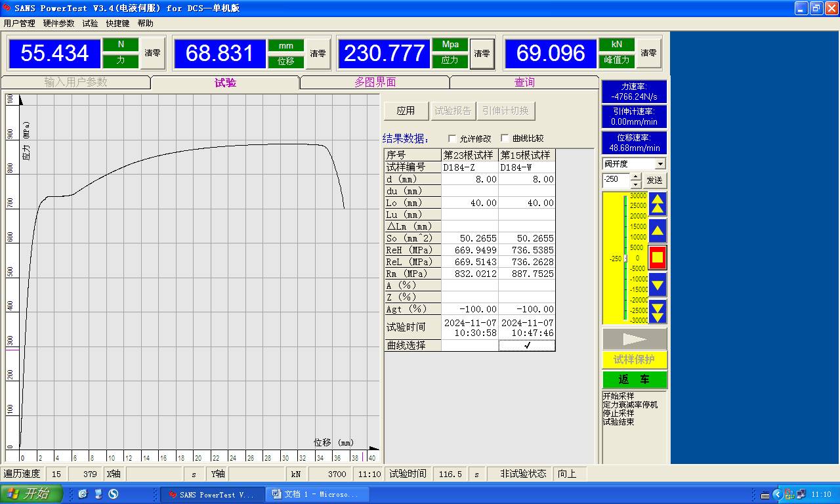Click the Sogou icon in quick launch

pos(113,494)
